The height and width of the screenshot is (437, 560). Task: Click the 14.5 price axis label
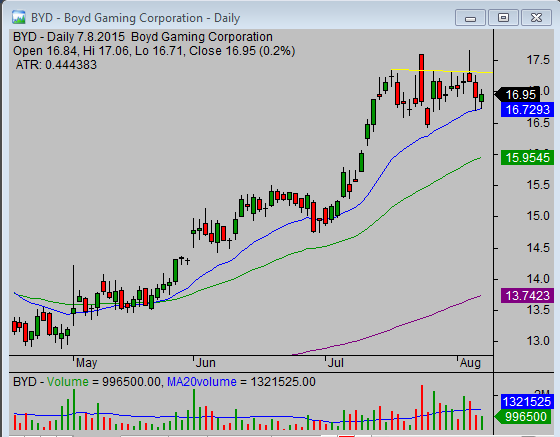pyautogui.click(x=538, y=248)
